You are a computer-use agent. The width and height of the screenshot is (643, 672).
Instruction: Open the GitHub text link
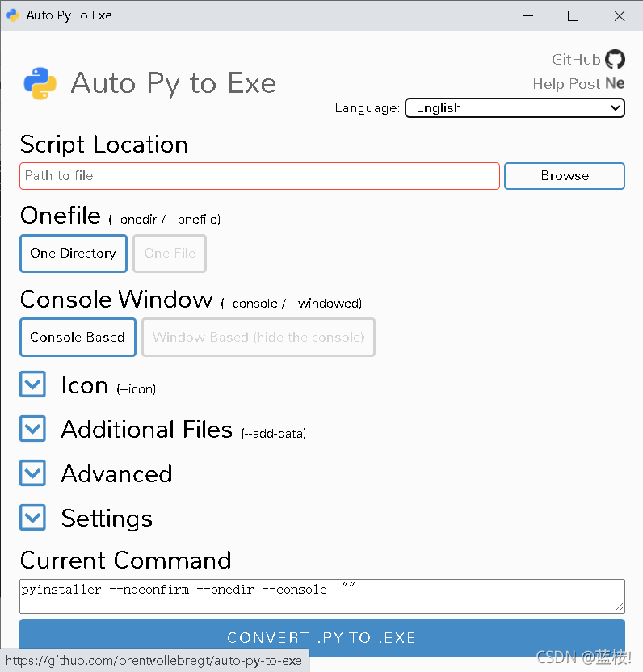[576, 60]
